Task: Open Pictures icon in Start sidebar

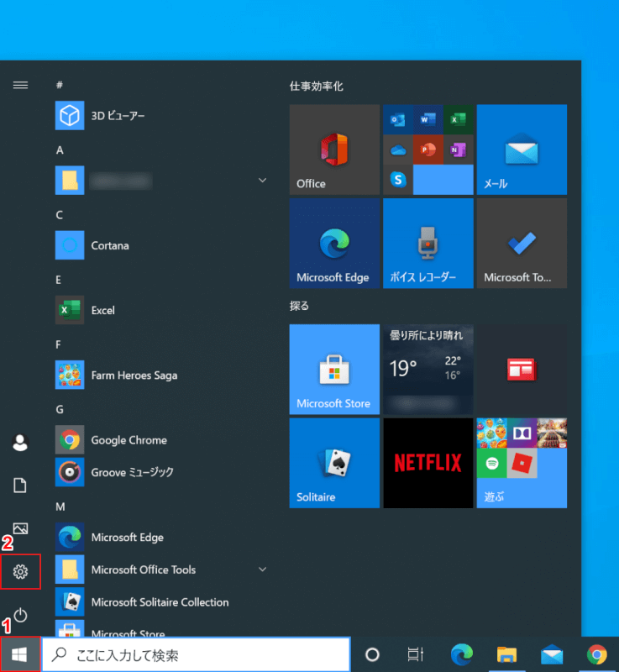Action: pos(20,528)
